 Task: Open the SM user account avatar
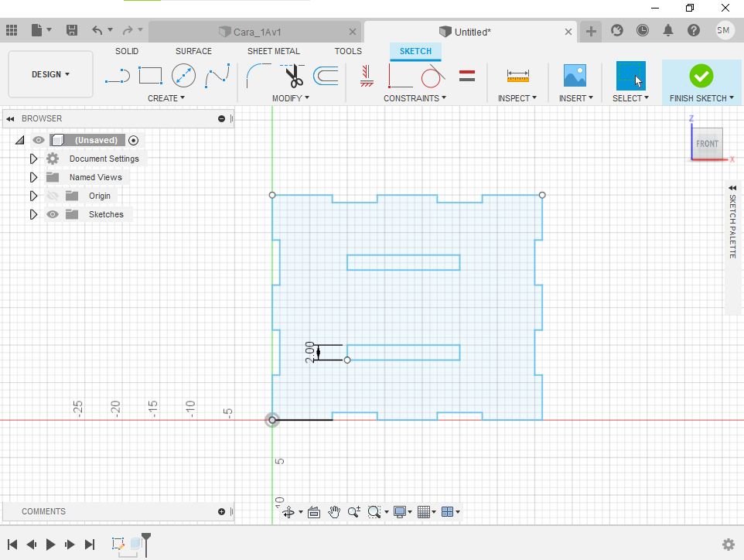(x=724, y=30)
